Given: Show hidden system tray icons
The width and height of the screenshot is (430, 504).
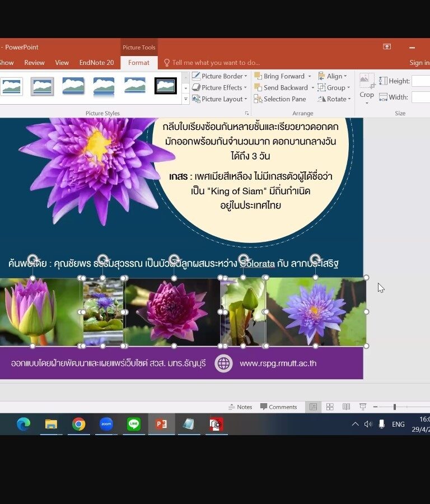Looking at the screenshot, I should click(355, 424).
